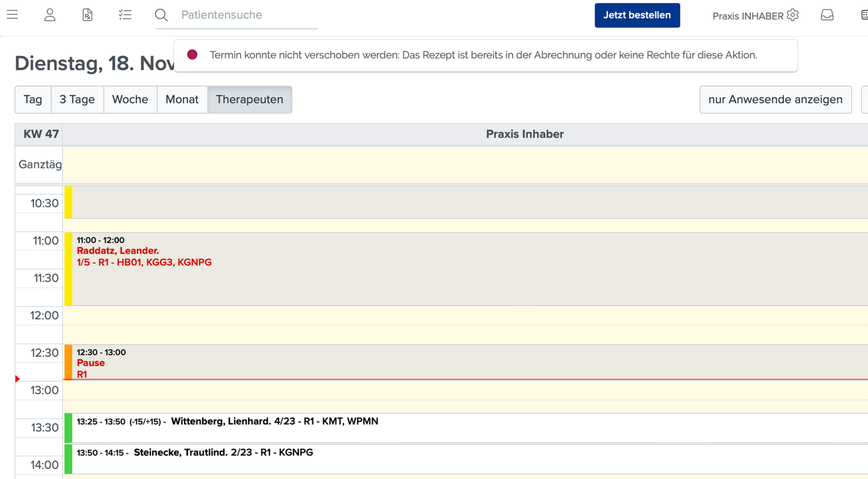The height and width of the screenshot is (479, 868).
Task: Focus the Patientensuche search field
Action: (249, 15)
